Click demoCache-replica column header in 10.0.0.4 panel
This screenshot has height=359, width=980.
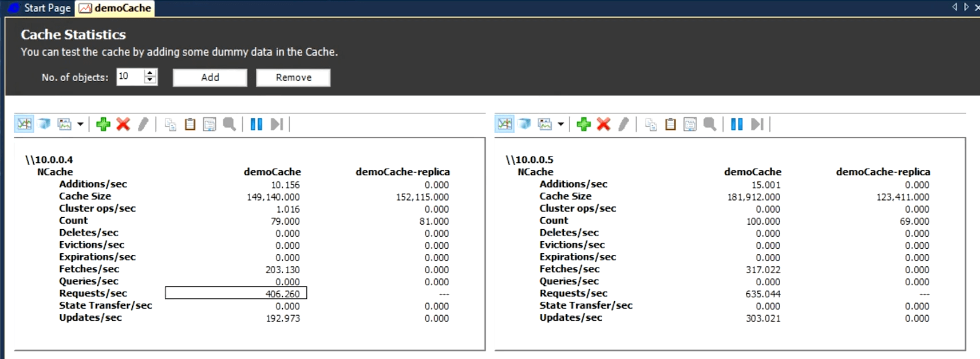click(x=402, y=171)
